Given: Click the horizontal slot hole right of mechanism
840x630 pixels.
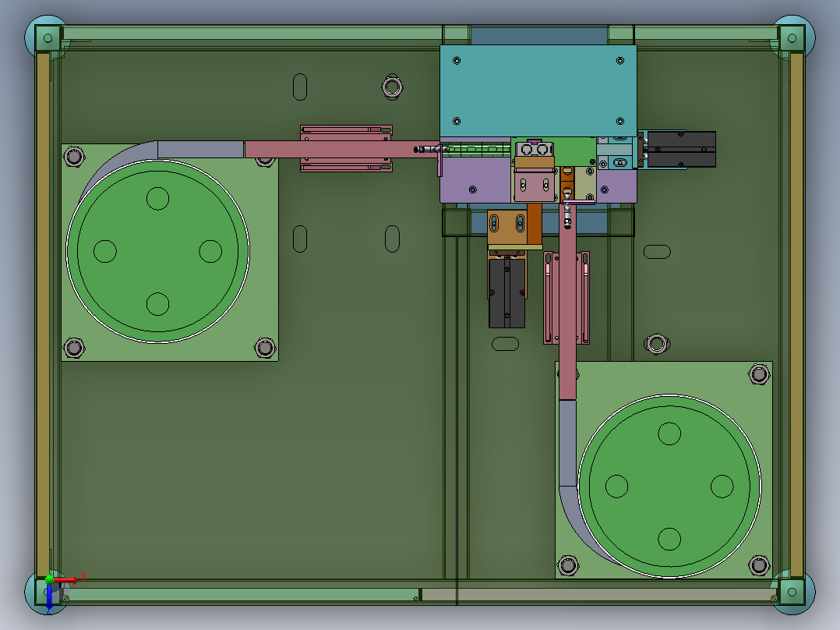Looking at the screenshot, I should tap(657, 252).
